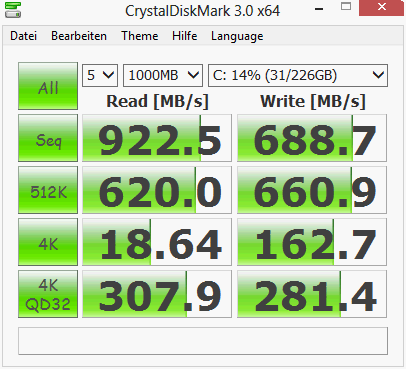Select the 4K write result 162.7
This screenshot has height=369, width=406.
coord(312,242)
